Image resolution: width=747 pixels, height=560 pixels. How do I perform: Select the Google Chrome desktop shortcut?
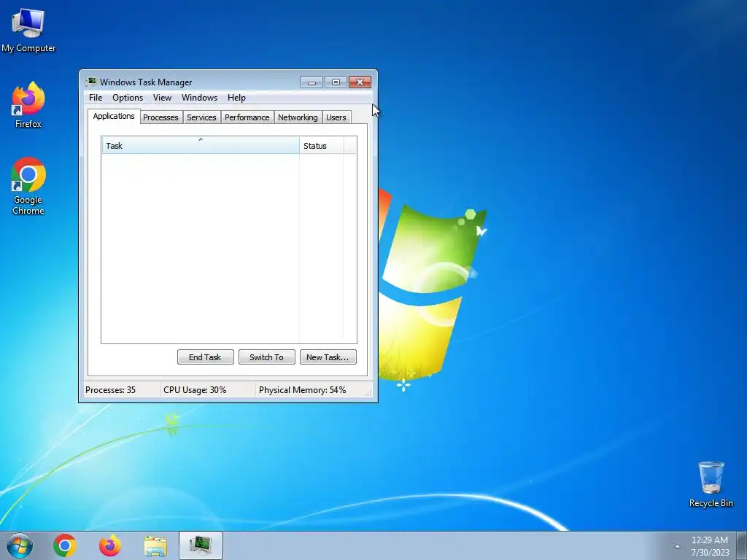pos(28,186)
